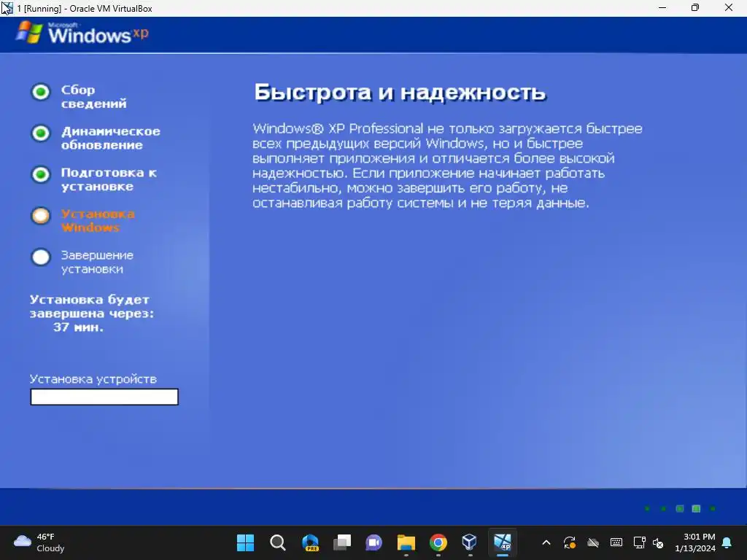Click the '1 [Running] - Oracle VM VirtualBox' title

[85, 9]
